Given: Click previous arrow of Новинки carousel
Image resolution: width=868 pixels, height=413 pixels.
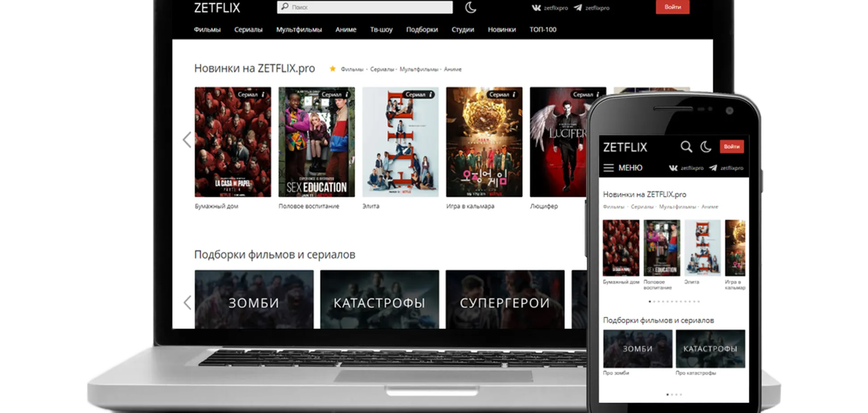Looking at the screenshot, I should coord(186,140).
